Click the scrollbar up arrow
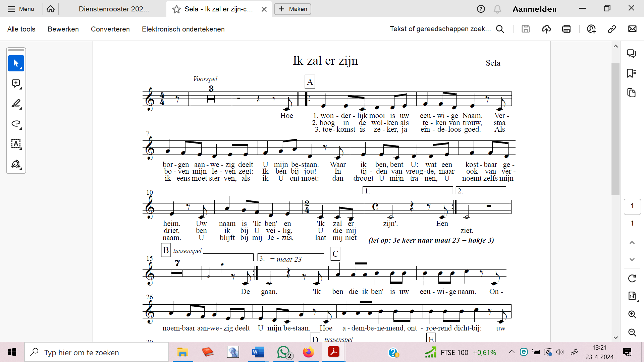The width and height of the screenshot is (644, 362). 615,46
